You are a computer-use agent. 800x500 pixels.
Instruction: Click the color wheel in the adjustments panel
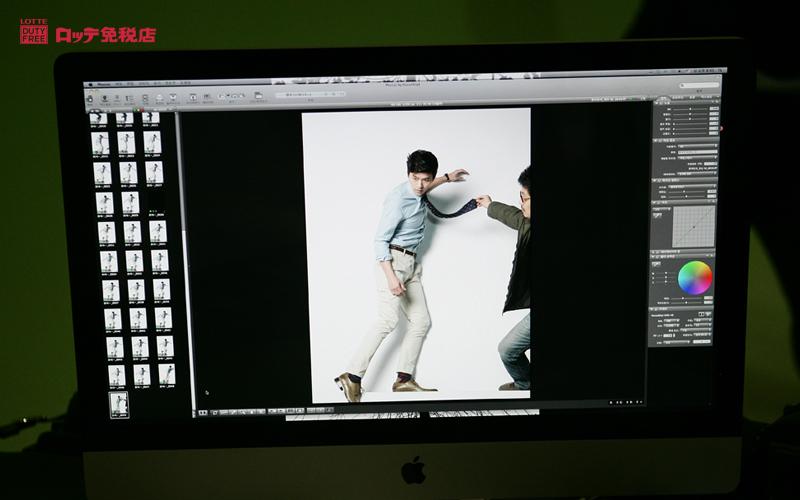tap(694, 278)
